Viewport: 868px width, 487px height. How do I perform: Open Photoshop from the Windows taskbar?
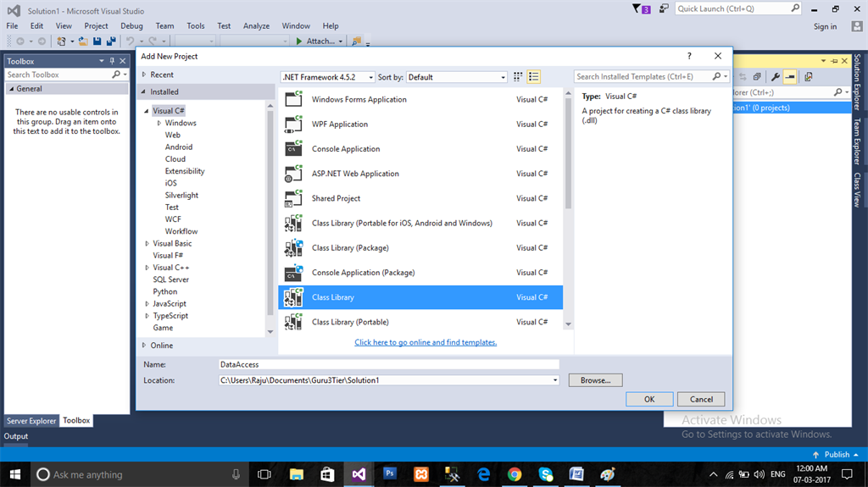[390, 474]
